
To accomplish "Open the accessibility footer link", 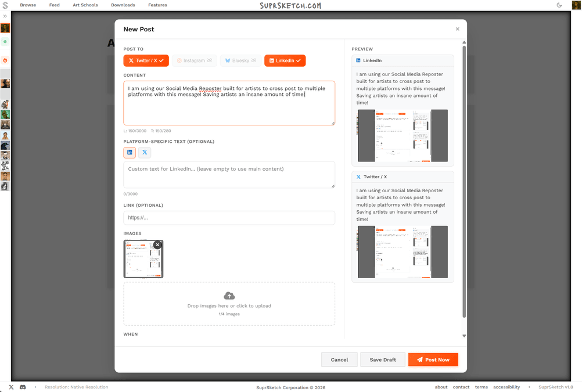I will (x=506, y=387).
